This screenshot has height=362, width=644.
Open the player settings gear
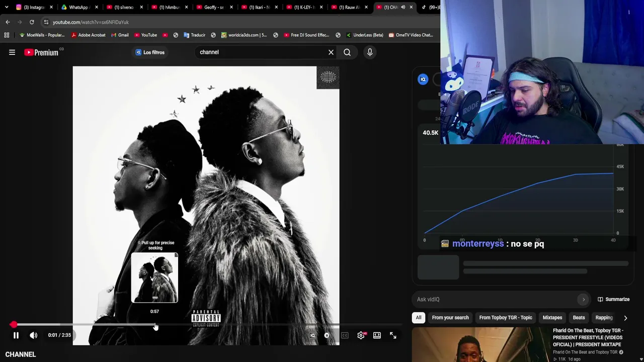(x=361, y=335)
